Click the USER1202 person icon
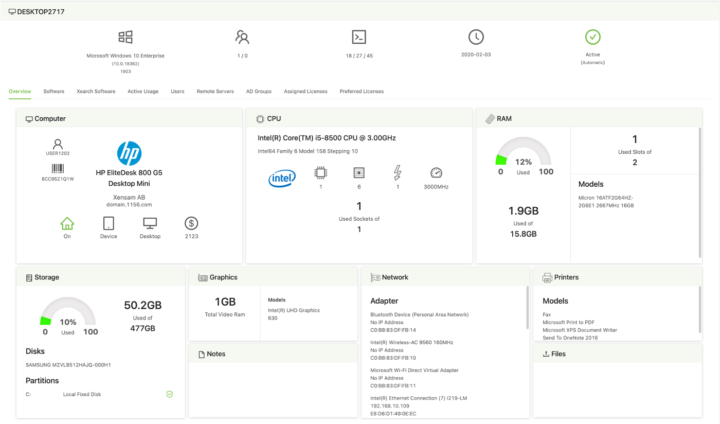This screenshot has height=424, width=720. click(58, 144)
